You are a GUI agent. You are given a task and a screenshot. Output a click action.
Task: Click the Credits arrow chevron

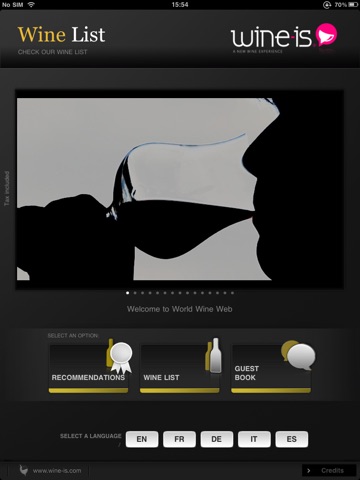tap(309, 471)
